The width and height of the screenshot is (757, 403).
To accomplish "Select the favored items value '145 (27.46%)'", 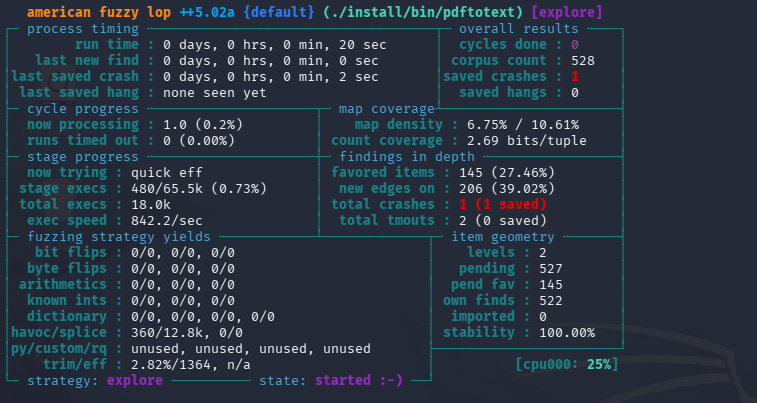I will tap(506, 172).
